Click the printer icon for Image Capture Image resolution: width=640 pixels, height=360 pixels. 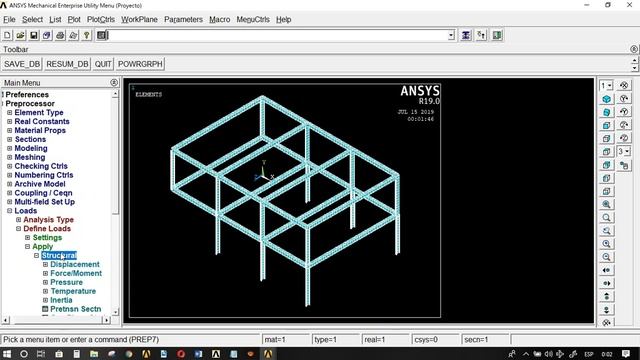pos(60,36)
